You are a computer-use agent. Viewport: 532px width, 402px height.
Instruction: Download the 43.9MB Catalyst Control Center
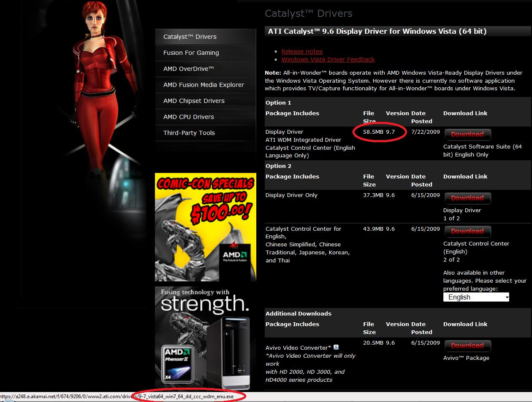467,231
